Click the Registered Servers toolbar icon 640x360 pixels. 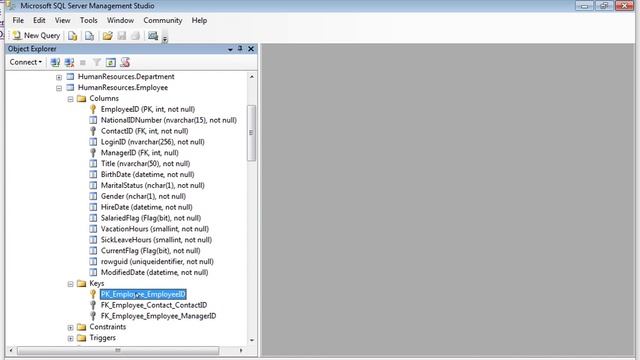point(153,36)
